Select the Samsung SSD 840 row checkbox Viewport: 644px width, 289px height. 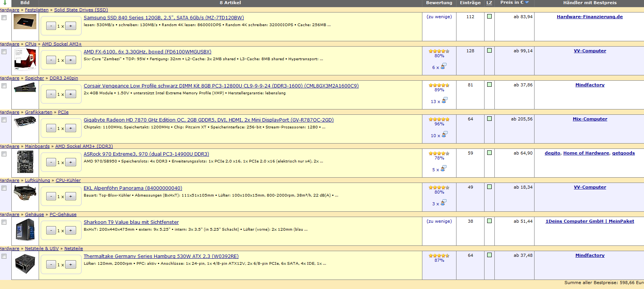coord(4,18)
